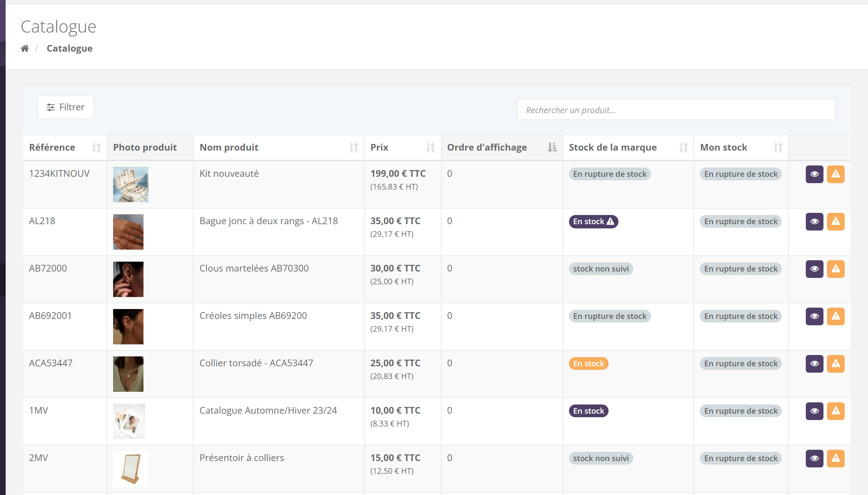Open Clous martelées product photo

tap(128, 279)
